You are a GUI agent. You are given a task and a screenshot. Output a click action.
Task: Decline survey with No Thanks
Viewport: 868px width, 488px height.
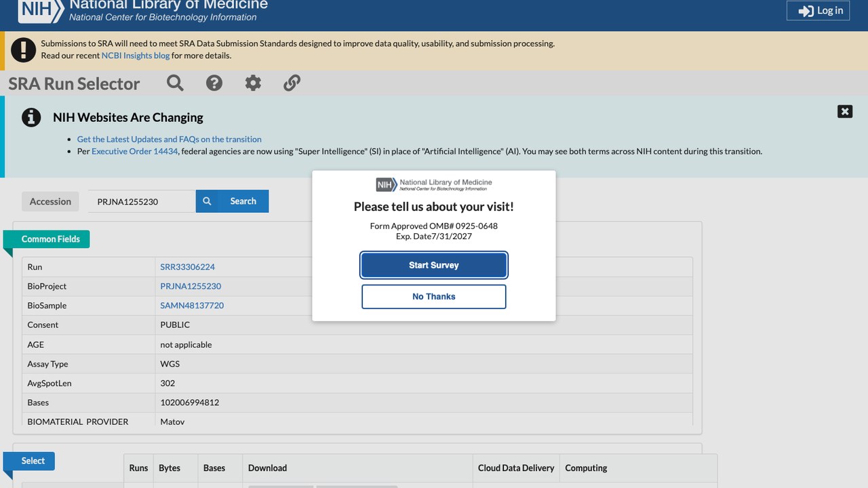pos(434,296)
